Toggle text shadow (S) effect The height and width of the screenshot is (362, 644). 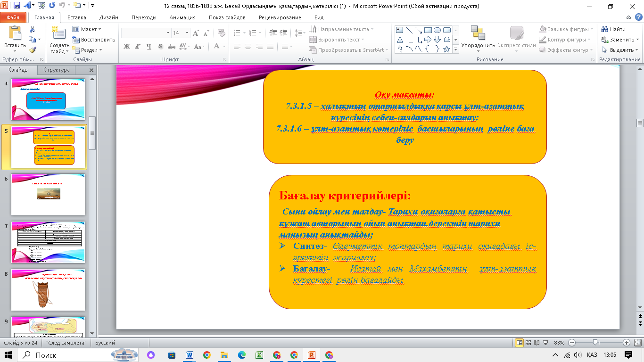point(160,47)
